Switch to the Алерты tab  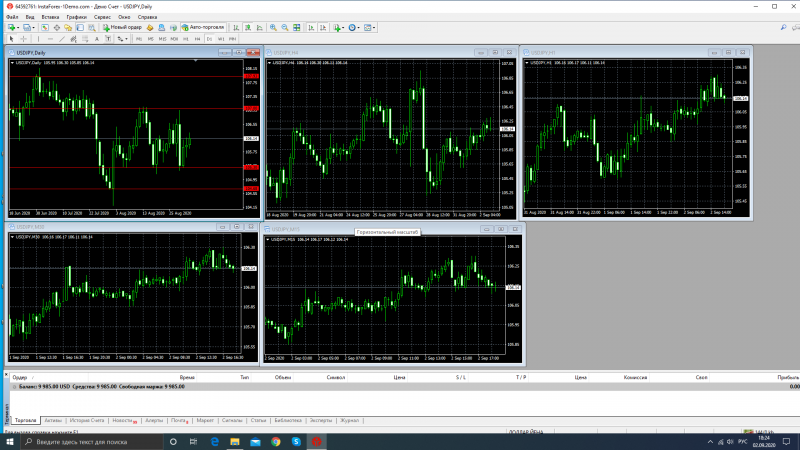(x=154, y=420)
